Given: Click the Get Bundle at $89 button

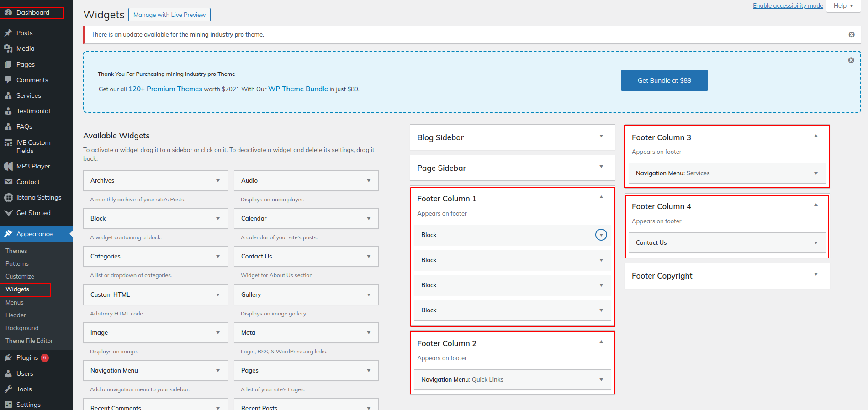Looking at the screenshot, I should (x=664, y=80).
